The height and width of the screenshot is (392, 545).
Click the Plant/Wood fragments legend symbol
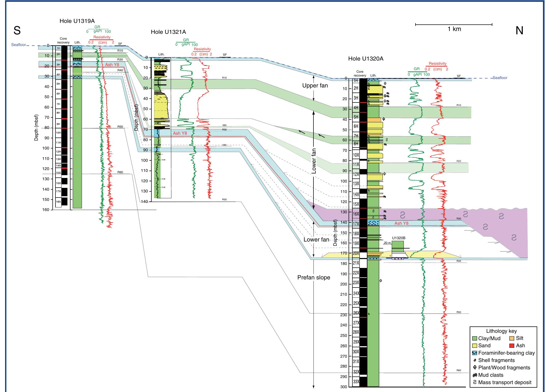[x=475, y=368]
